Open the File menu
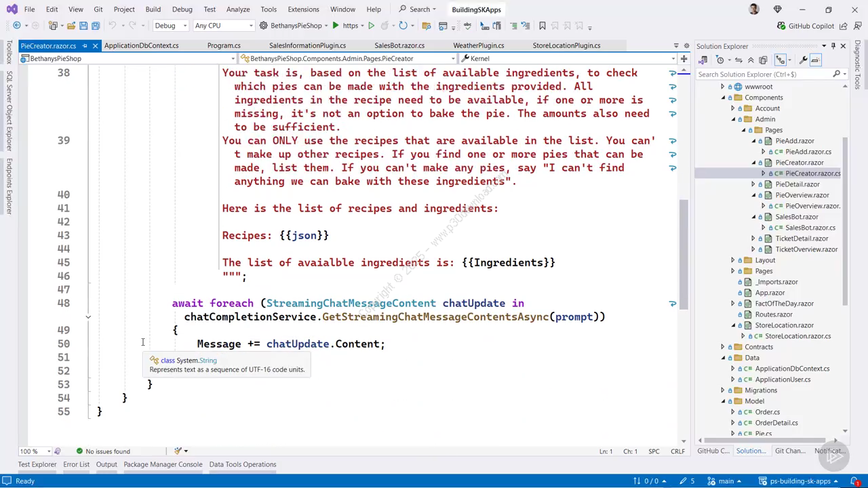868x488 pixels. click(29, 9)
